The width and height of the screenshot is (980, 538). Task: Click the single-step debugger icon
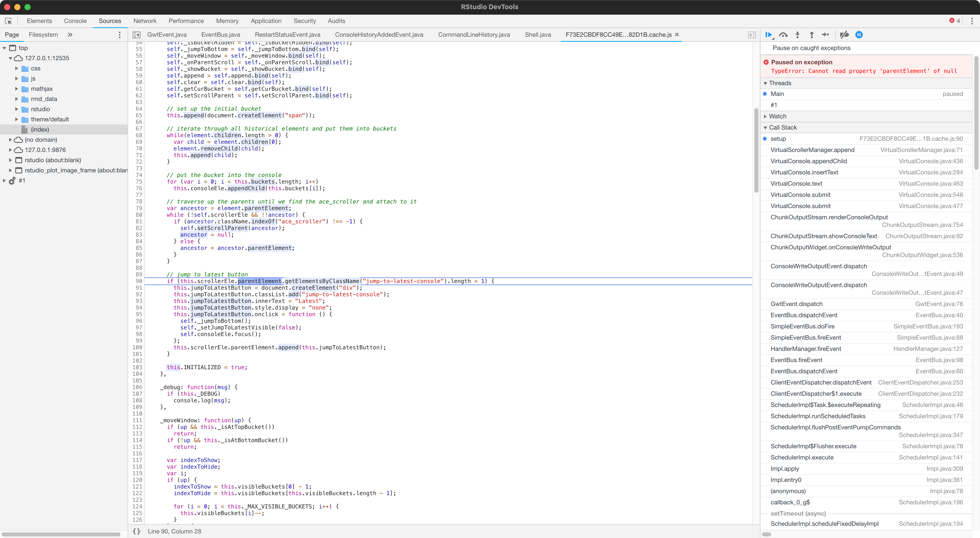(826, 35)
